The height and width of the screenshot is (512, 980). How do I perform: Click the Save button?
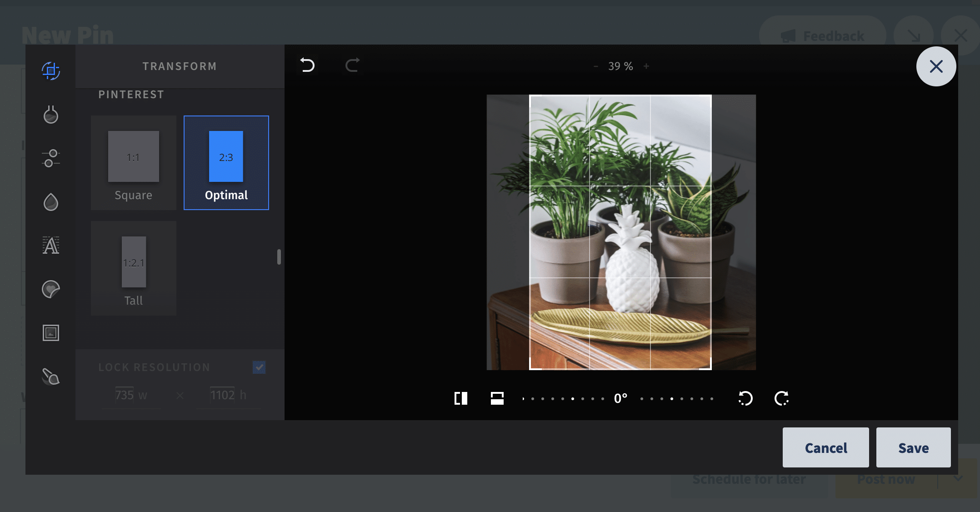click(x=913, y=447)
